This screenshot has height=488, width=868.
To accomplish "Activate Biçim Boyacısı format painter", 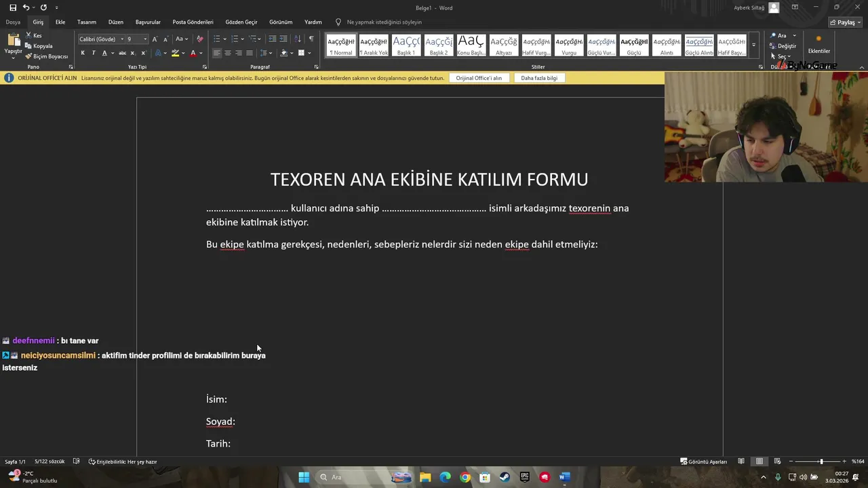I will point(47,56).
